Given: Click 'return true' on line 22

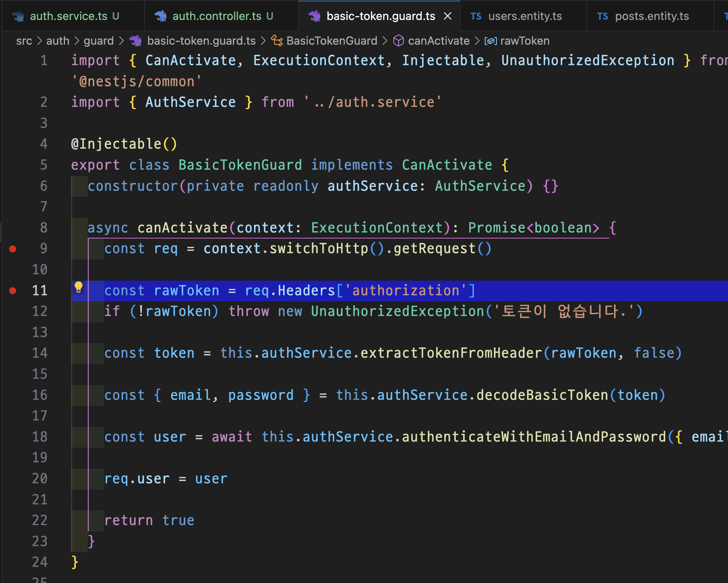Looking at the screenshot, I should (x=149, y=521).
